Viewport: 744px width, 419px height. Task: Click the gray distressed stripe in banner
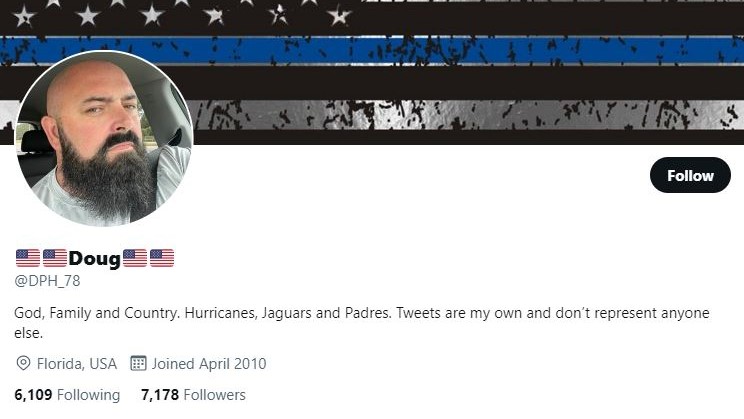tap(465, 114)
